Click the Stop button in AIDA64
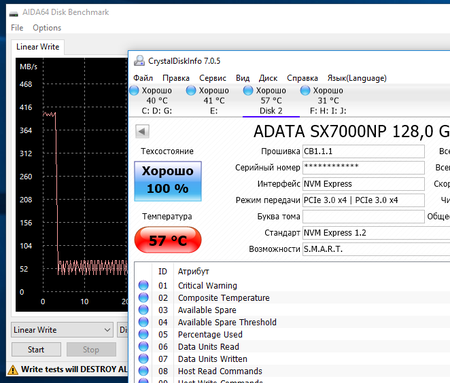 pyautogui.click(x=91, y=350)
